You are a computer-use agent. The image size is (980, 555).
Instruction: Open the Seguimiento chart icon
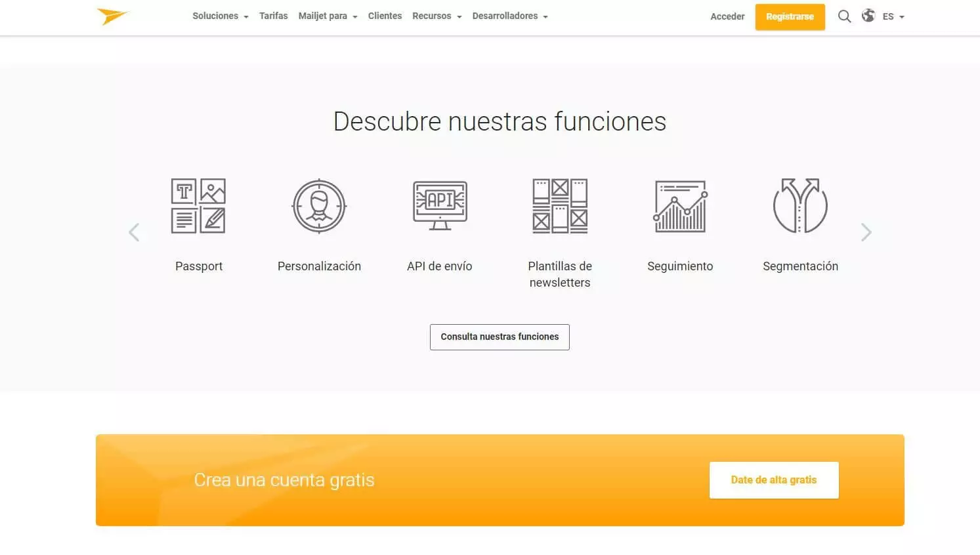680,206
